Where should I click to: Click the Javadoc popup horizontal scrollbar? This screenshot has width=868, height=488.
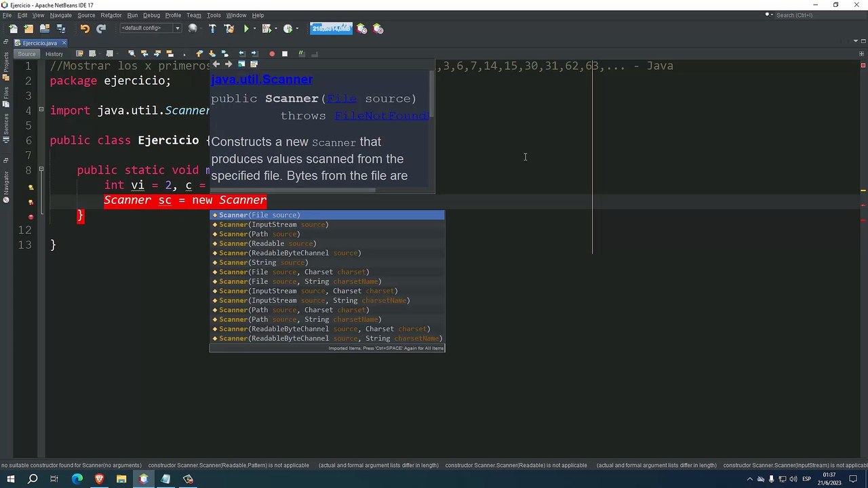293,190
